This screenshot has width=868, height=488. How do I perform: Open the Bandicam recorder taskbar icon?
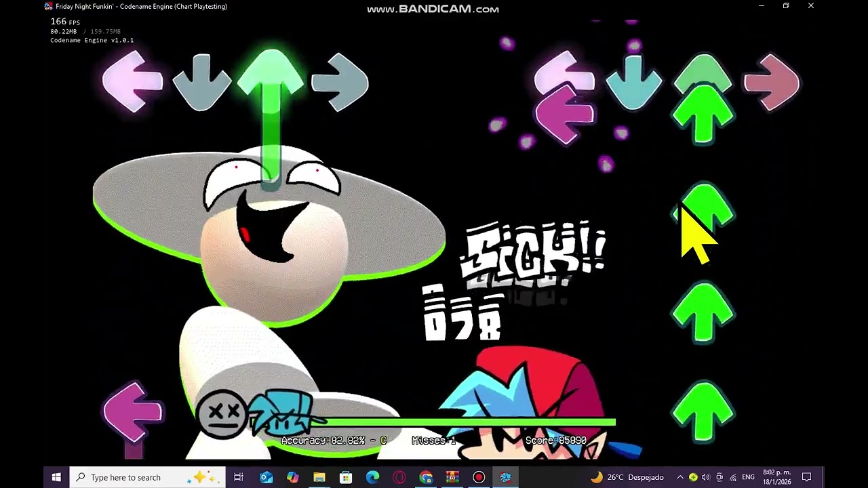[479, 477]
